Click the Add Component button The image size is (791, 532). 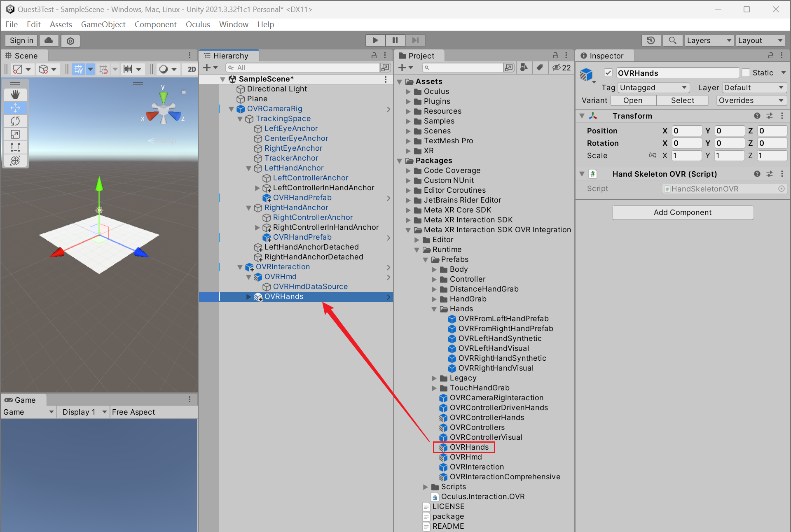pyautogui.click(x=682, y=212)
